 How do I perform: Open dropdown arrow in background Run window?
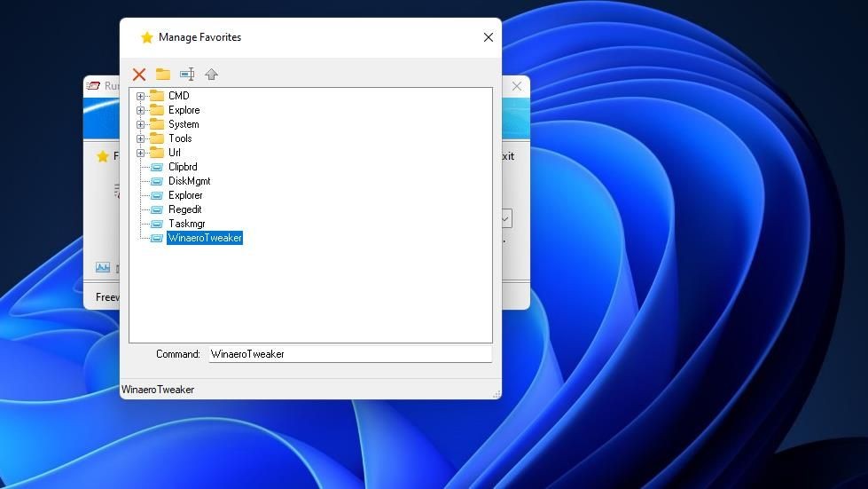coord(506,218)
